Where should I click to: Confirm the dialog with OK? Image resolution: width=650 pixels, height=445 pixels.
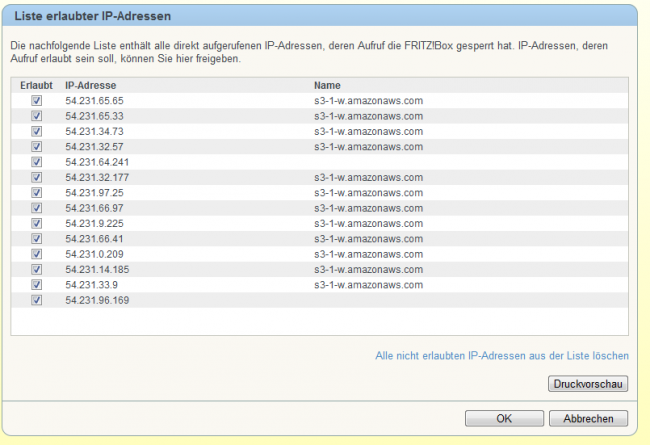coord(505,418)
